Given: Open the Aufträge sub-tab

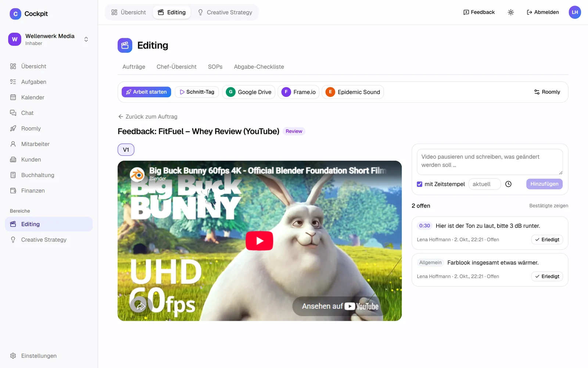Looking at the screenshot, I should (x=134, y=67).
